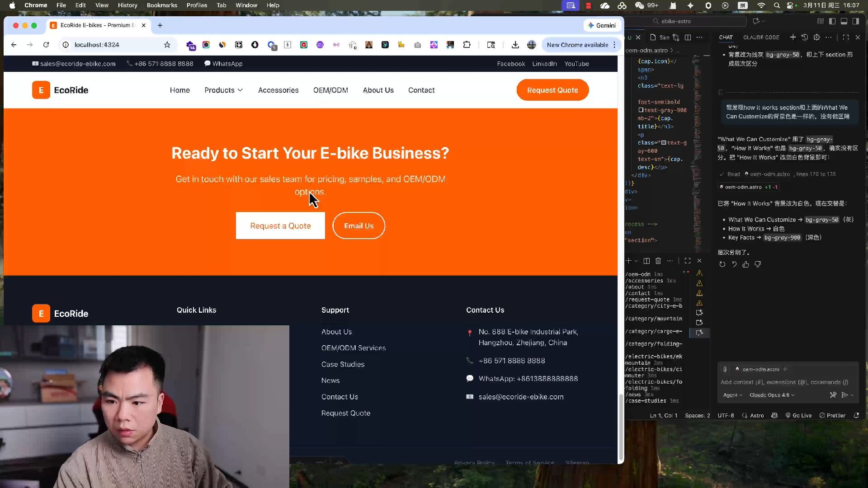Open Chrome profile avatar
The image size is (868, 488).
pos(532,45)
